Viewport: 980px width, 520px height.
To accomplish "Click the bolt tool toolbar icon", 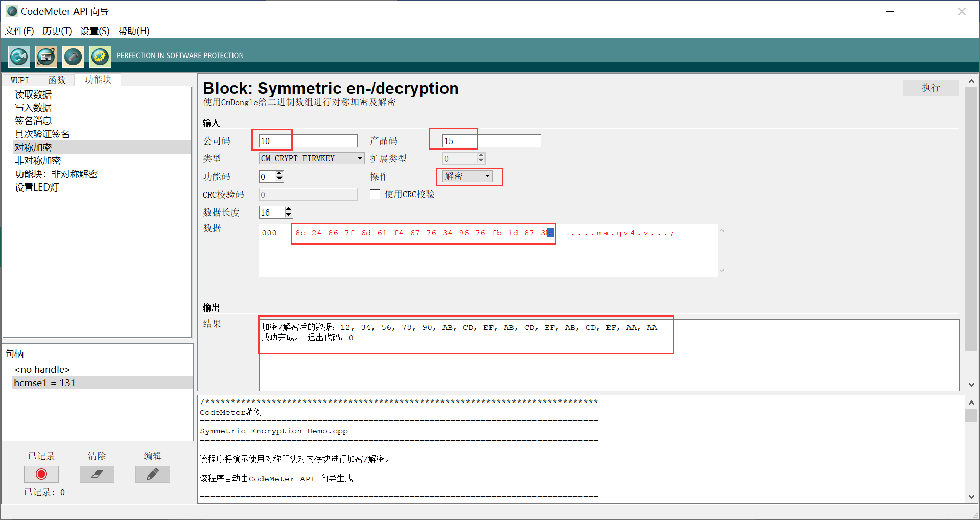I will click(73, 56).
